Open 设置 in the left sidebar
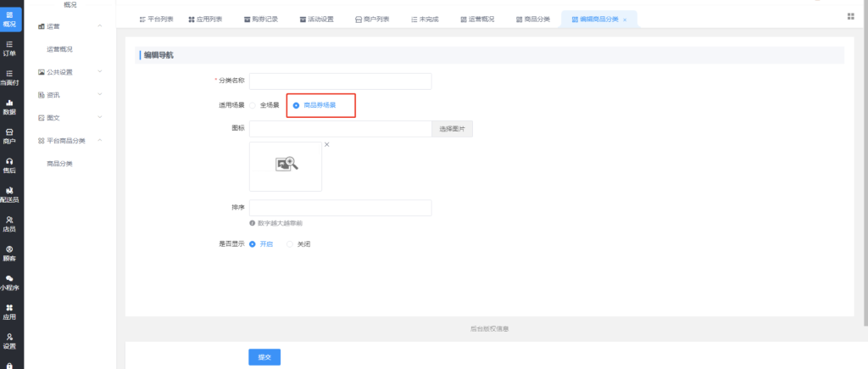868x369 pixels. click(10, 341)
